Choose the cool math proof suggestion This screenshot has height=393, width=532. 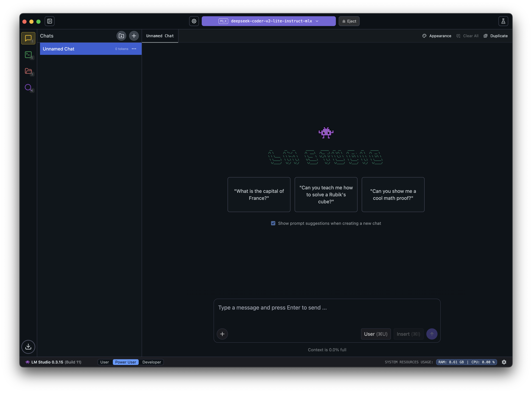[393, 195]
